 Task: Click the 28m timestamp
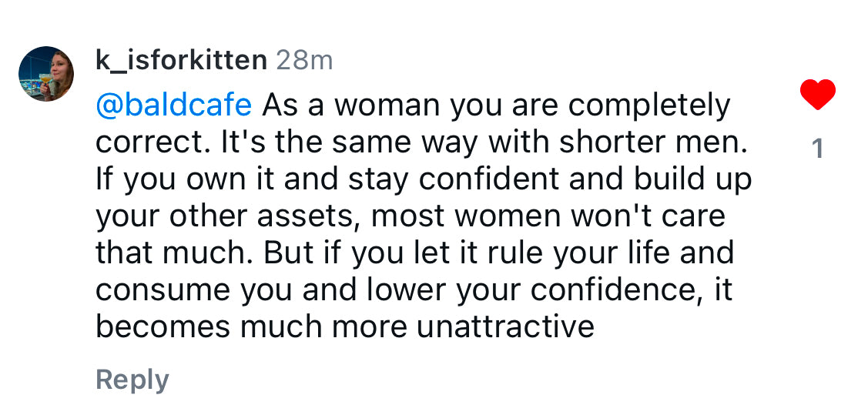[304, 60]
